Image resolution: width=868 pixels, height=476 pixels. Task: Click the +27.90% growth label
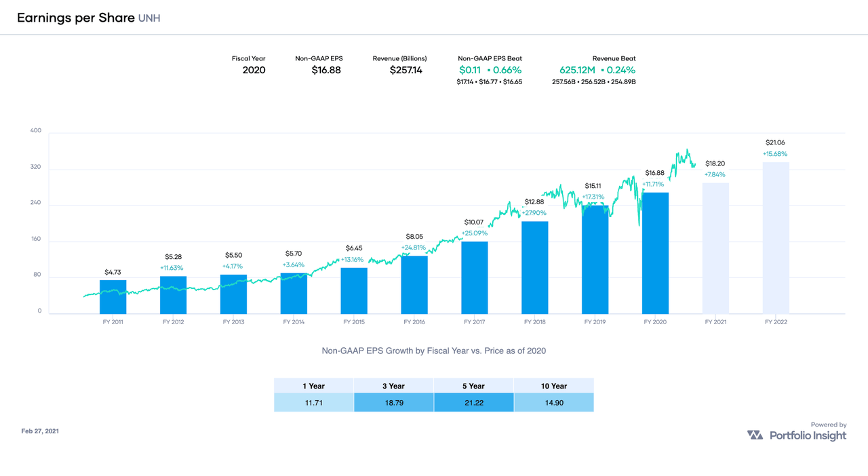(535, 213)
